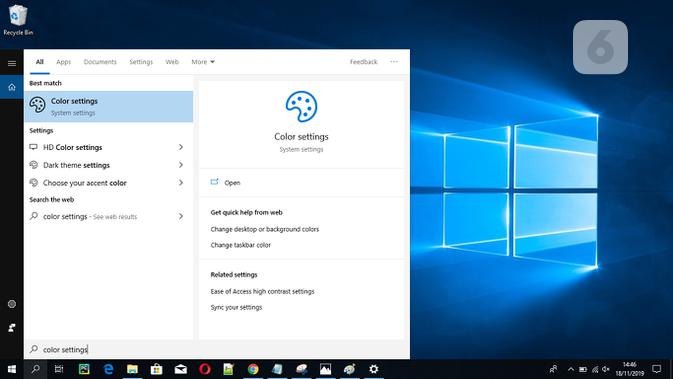Open File Explorer from taskbar

[132, 369]
